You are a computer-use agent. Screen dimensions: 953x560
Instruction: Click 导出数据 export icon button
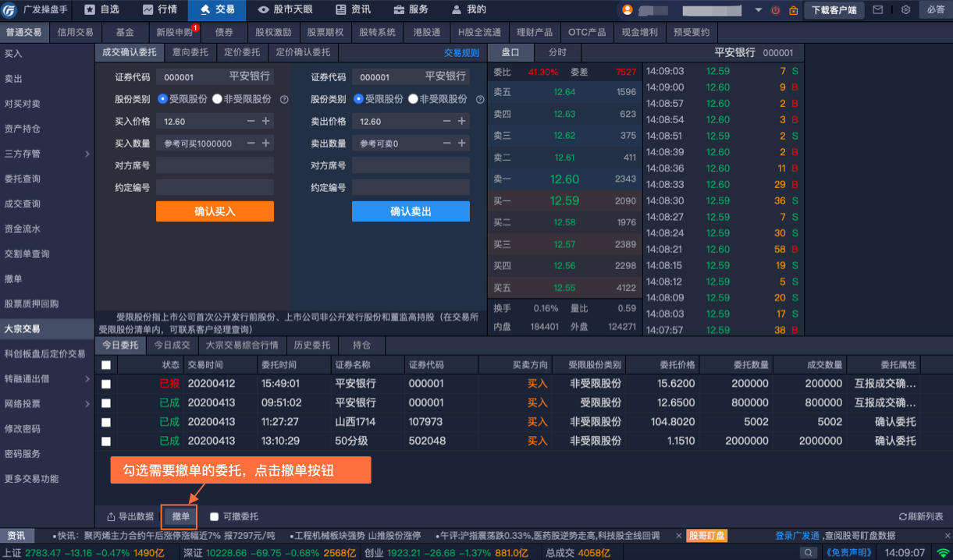tap(130, 516)
